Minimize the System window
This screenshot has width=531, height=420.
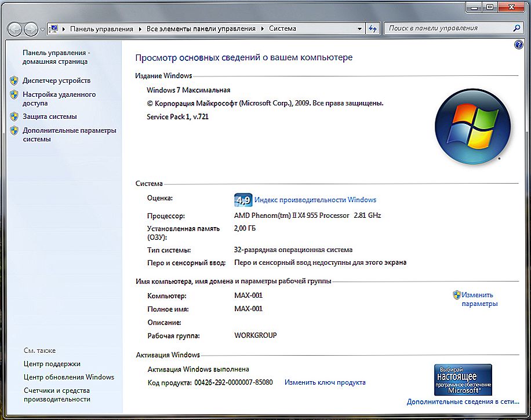click(474, 7)
